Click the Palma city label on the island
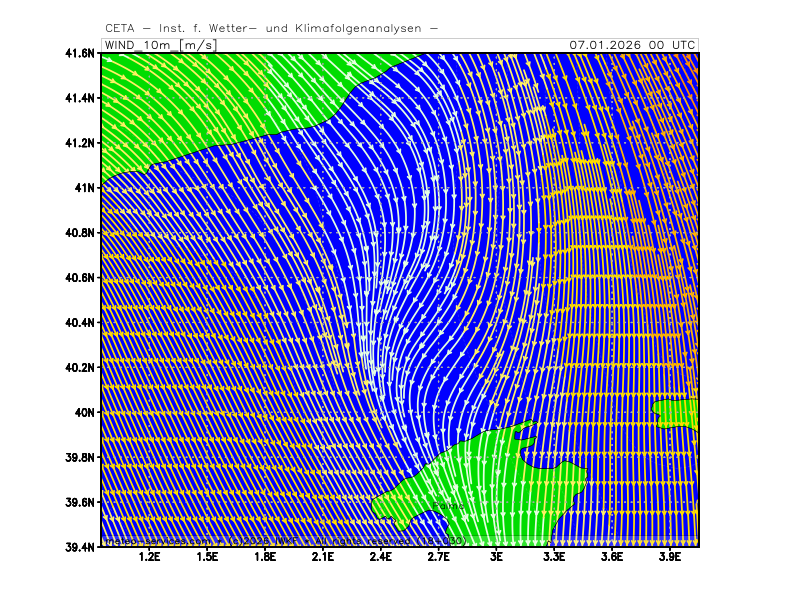 448,506
